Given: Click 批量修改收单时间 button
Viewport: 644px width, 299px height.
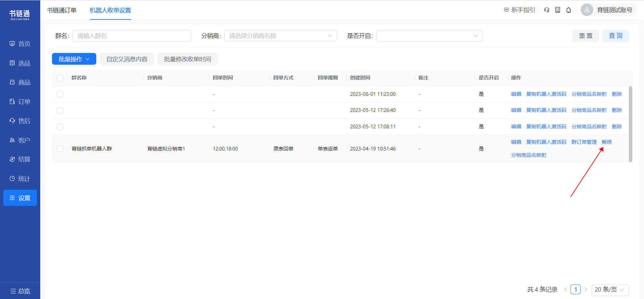Looking at the screenshot, I should pyautogui.click(x=187, y=59).
